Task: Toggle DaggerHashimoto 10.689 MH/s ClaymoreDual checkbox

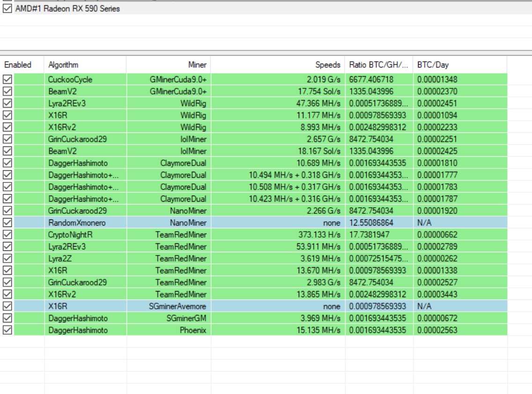Action: pyautogui.click(x=7, y=163)
